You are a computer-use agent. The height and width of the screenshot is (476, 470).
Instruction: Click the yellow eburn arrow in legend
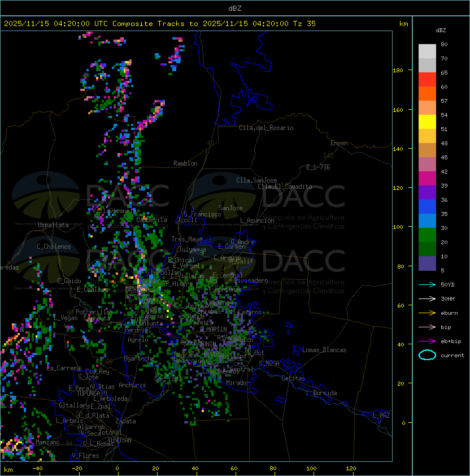pyautogui.click(x=427, y=313)
